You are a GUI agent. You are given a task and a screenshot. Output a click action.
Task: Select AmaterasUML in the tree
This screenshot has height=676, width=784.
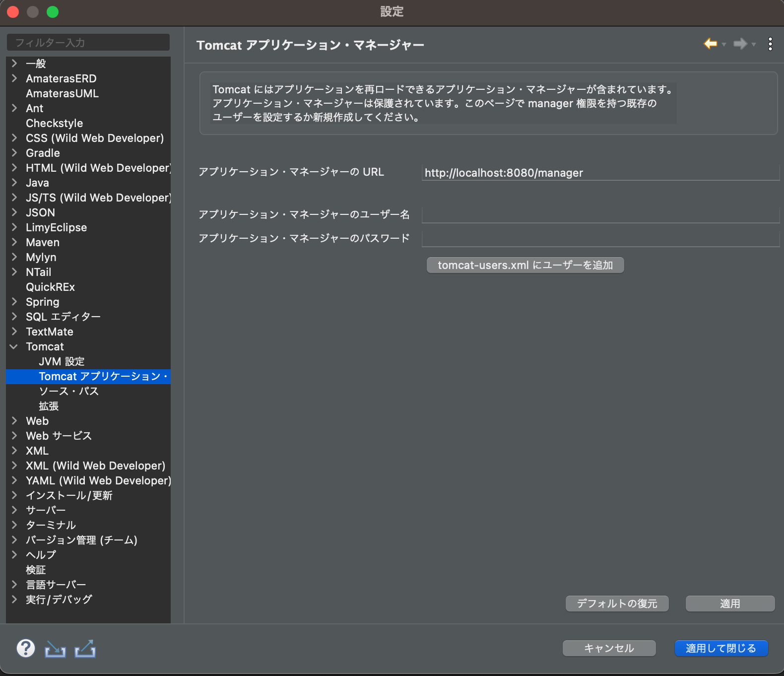click(x=62, y=93)
